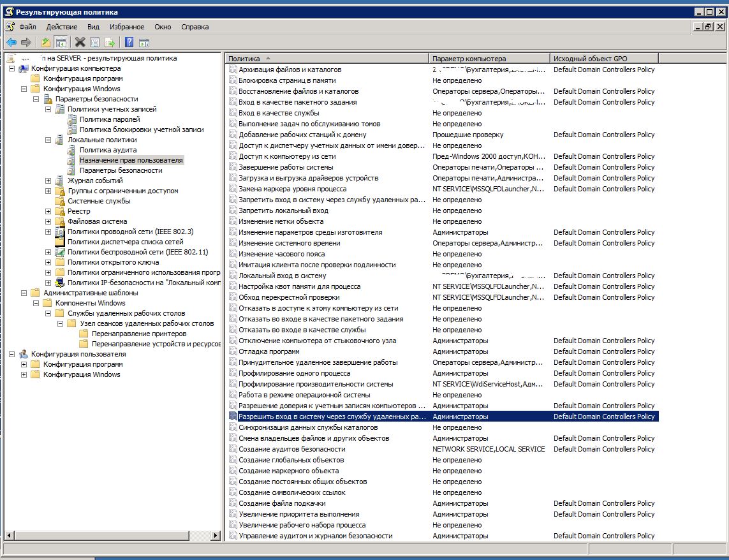
Task: Click icon next to Политика аудита
Action: click(71, 150)
